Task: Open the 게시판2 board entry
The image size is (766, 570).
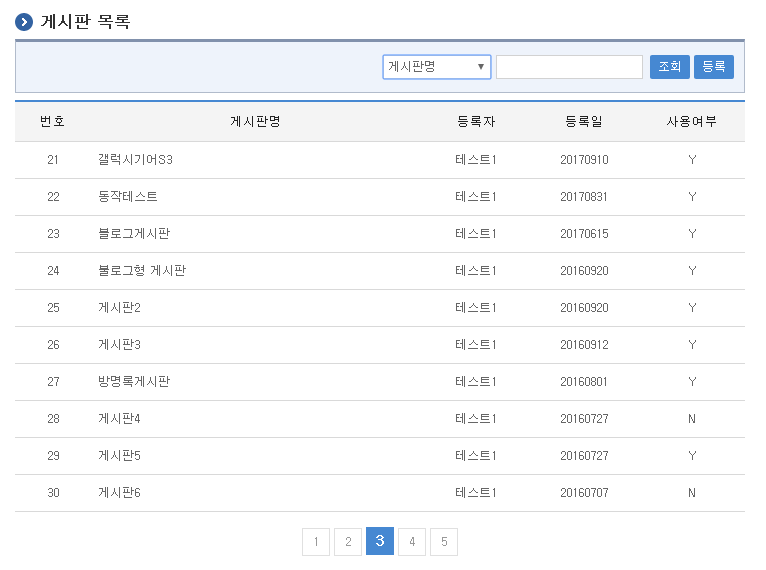Action: click(x=119, y=308)
